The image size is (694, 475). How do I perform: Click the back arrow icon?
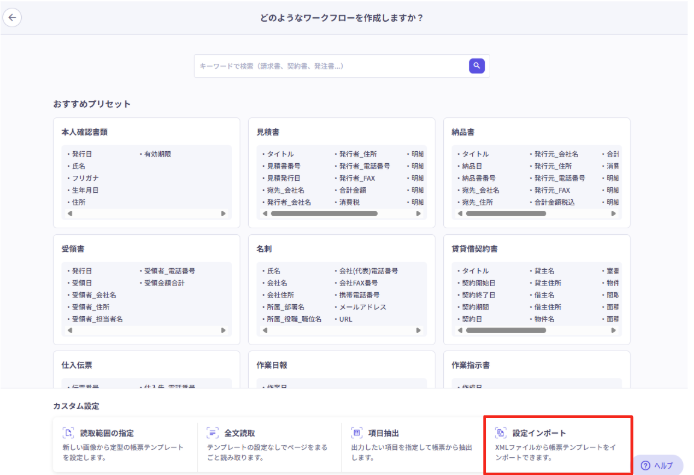point(14,17)
